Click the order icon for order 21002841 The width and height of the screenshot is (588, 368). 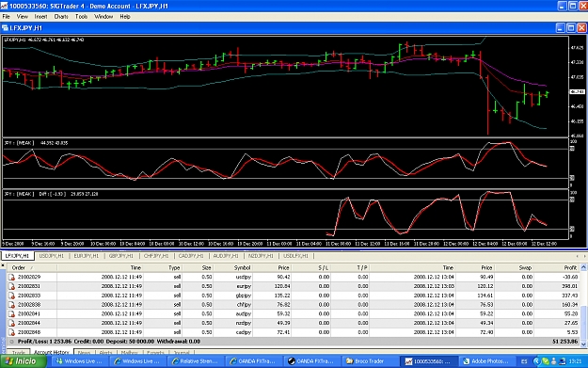(11, 314)
